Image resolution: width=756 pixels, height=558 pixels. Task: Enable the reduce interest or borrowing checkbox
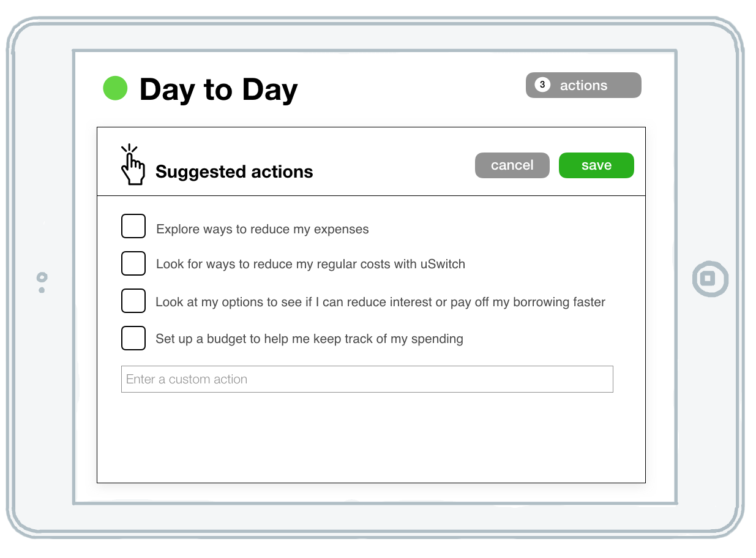(x=133, y=301)
